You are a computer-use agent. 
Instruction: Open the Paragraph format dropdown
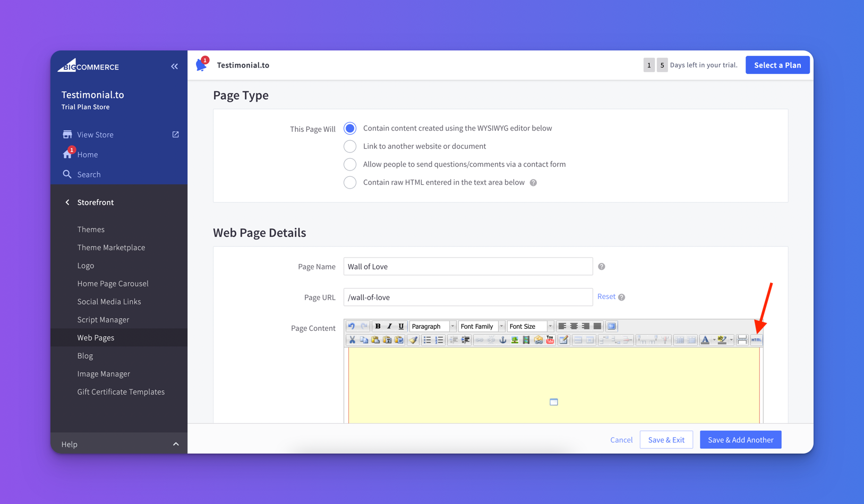coord(432,326)
